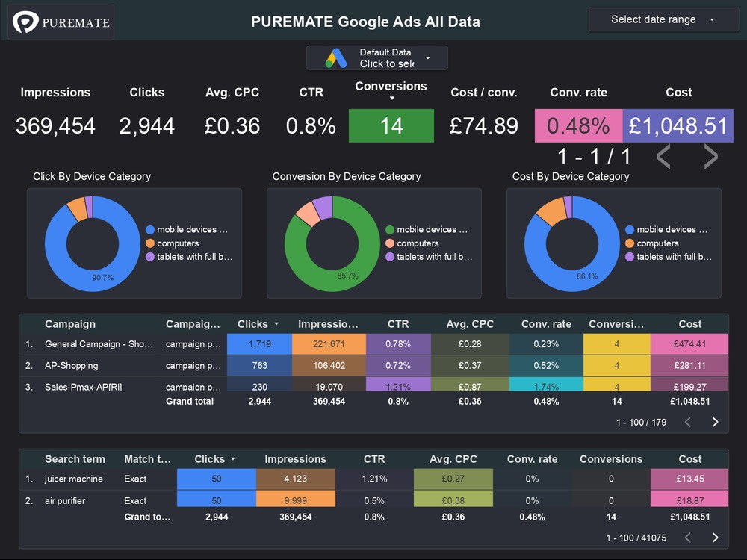Go to next scorecard page arrow
This screenshot has height=560, width=747.
point(710,156)
